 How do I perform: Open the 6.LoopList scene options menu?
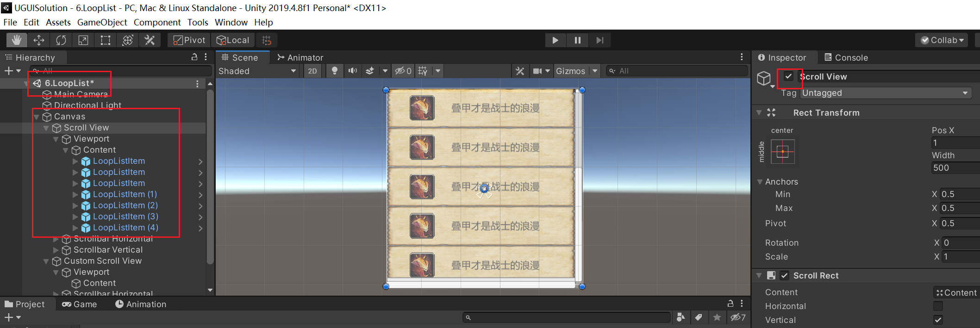click(197, 83)
